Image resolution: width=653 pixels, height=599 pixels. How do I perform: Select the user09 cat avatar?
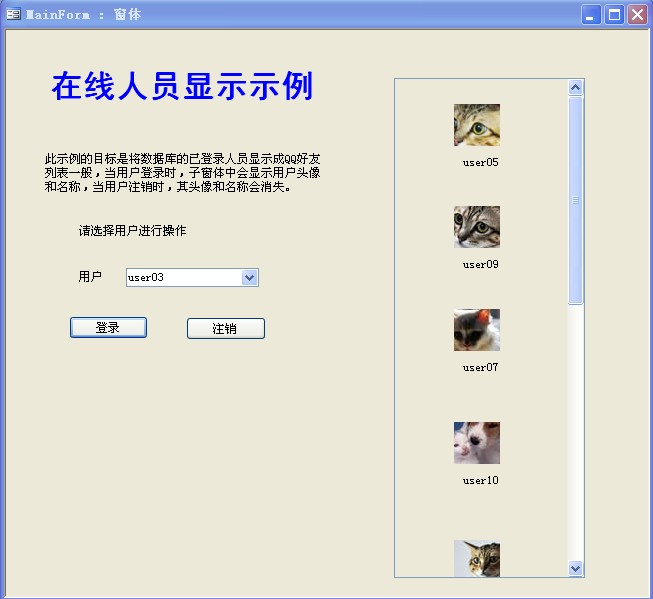477,227
